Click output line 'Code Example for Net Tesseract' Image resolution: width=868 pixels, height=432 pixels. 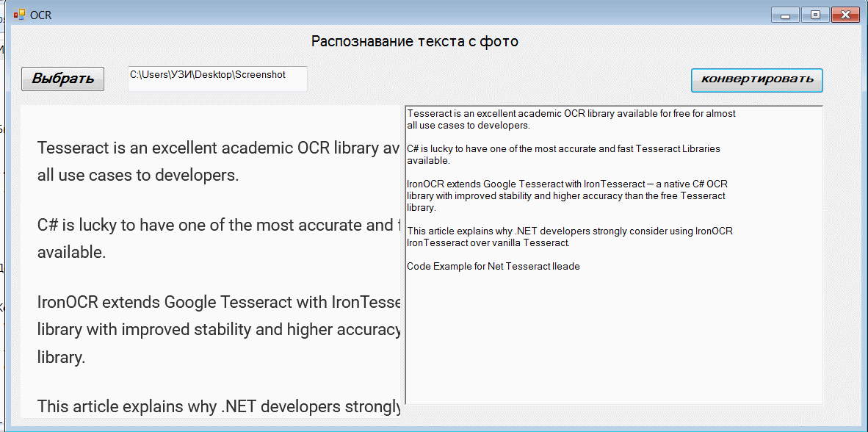coord(493,267)
